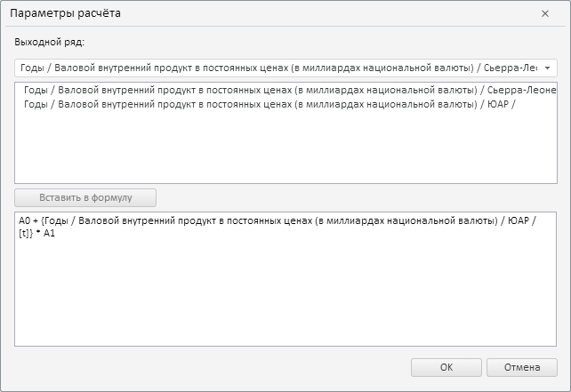571x392 pixels.
Task: Click the A1 term in the formula
Action: (50, 233)
